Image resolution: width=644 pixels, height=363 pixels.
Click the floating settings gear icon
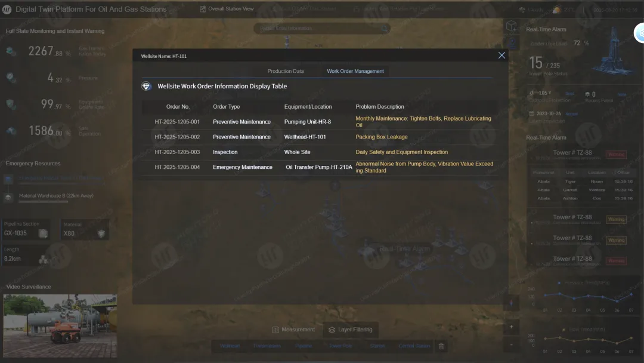(640, 34)
